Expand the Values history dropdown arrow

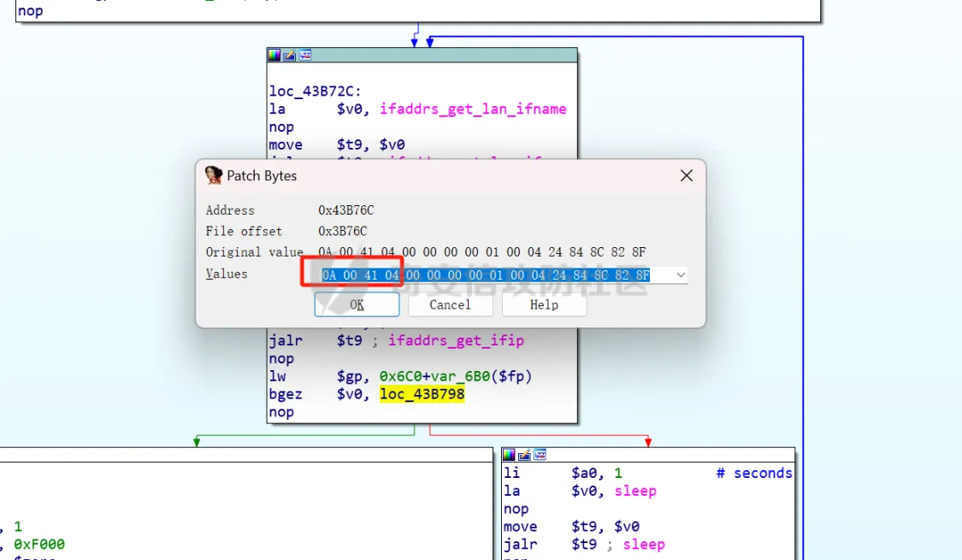681,275
